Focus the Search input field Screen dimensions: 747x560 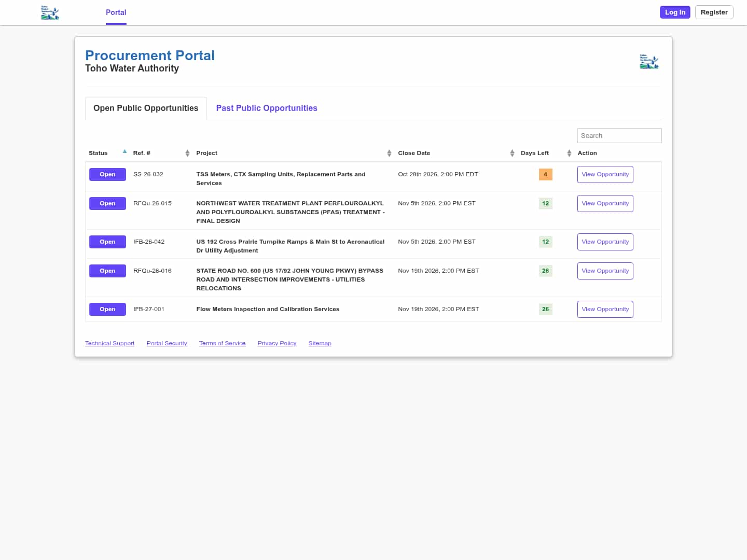point(619,136)
